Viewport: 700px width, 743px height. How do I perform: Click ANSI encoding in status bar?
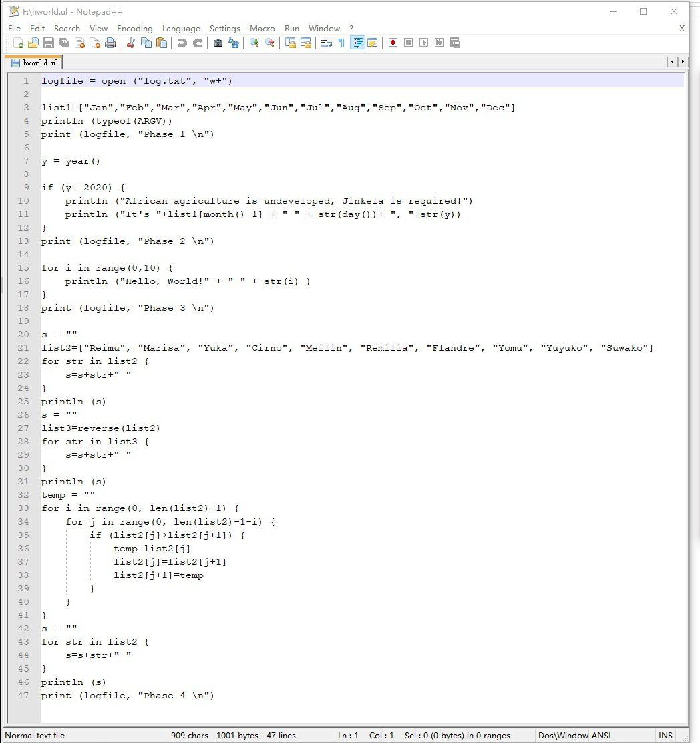coord(601,736)
